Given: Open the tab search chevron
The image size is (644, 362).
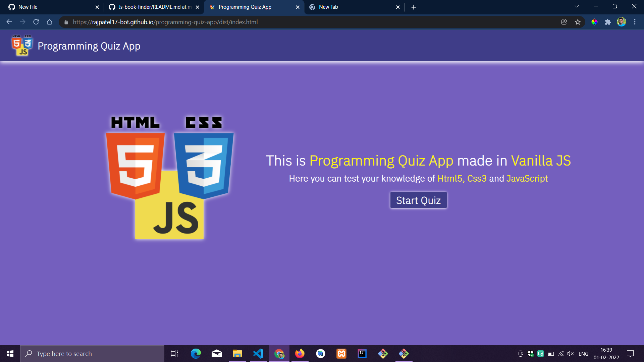Looking at the screenshot, I should 576,6.
